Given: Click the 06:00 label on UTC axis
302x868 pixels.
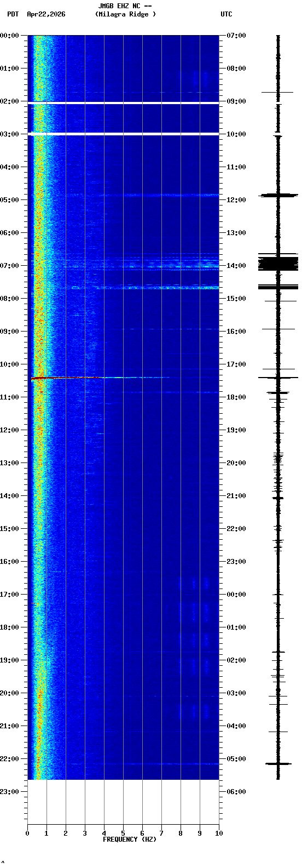Looking at the screenshot, I should tap(236, 792).
